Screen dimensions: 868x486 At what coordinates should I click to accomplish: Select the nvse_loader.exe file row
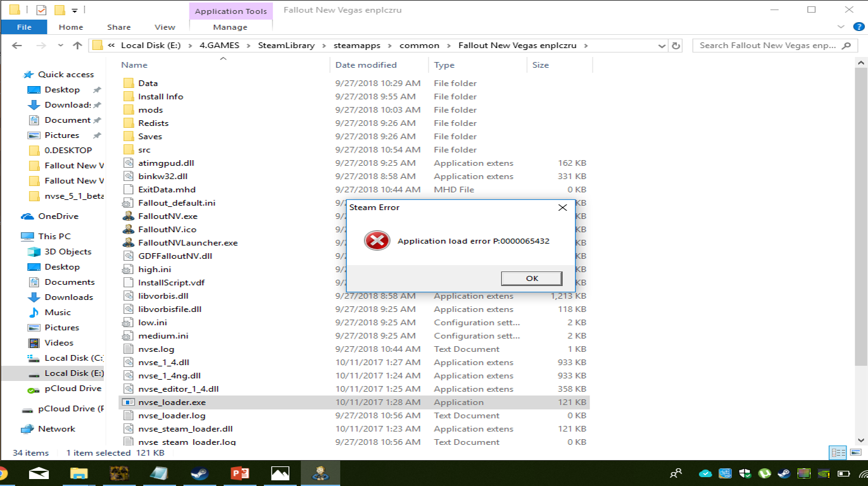(354, 402)
